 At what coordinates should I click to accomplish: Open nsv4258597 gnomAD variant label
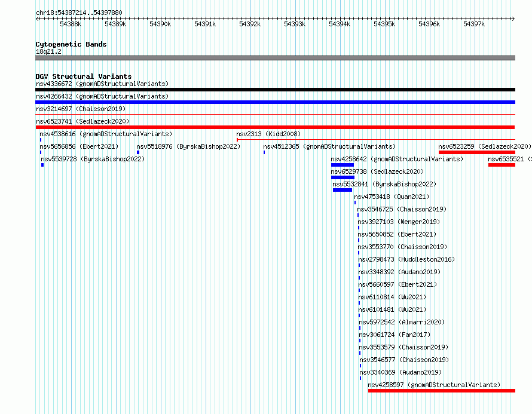coord(435,385)
